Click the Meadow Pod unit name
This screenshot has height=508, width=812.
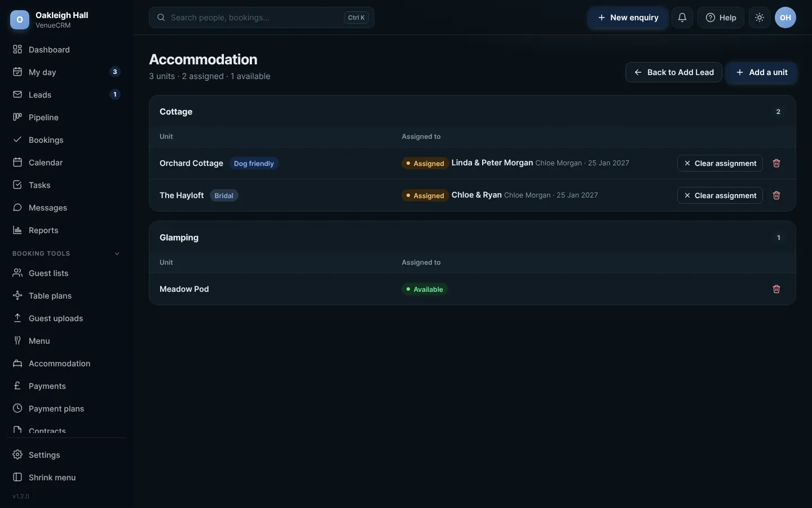pyautogui.click(x=184, y=289)
